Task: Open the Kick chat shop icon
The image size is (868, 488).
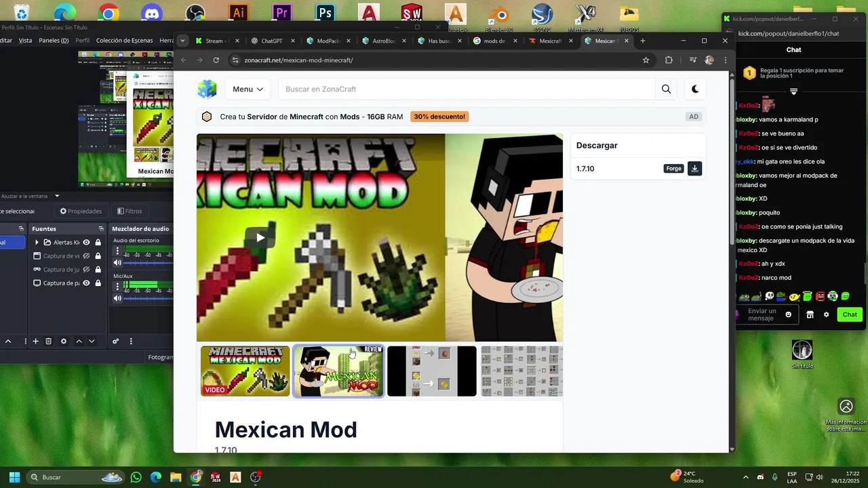Action: 810,314
